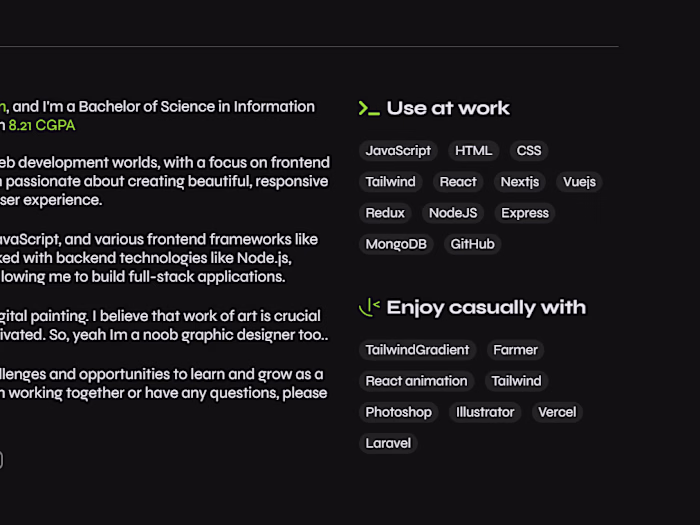Viewport: 700px width, 525px height.
Task: Click the icon beside Enjoy casually with
Action: tap(369, 307)
